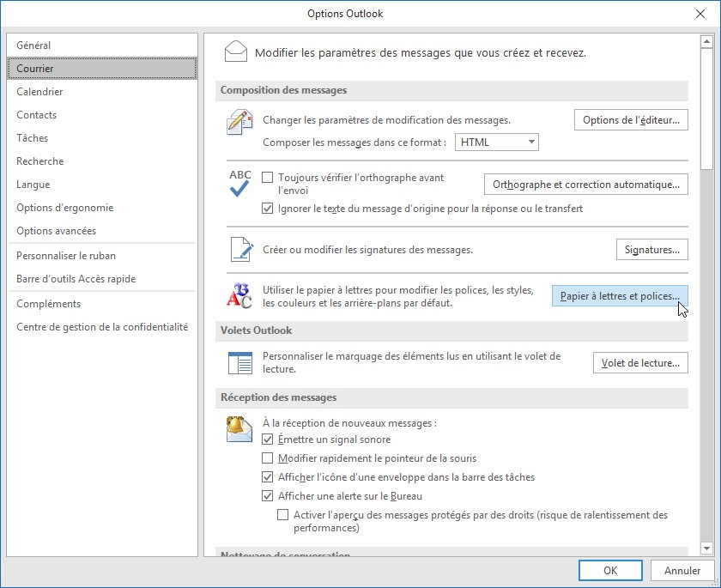721x588 pixels.
Task: Click the Options de l'éditeur button
Action: click(x=631, y=120)
